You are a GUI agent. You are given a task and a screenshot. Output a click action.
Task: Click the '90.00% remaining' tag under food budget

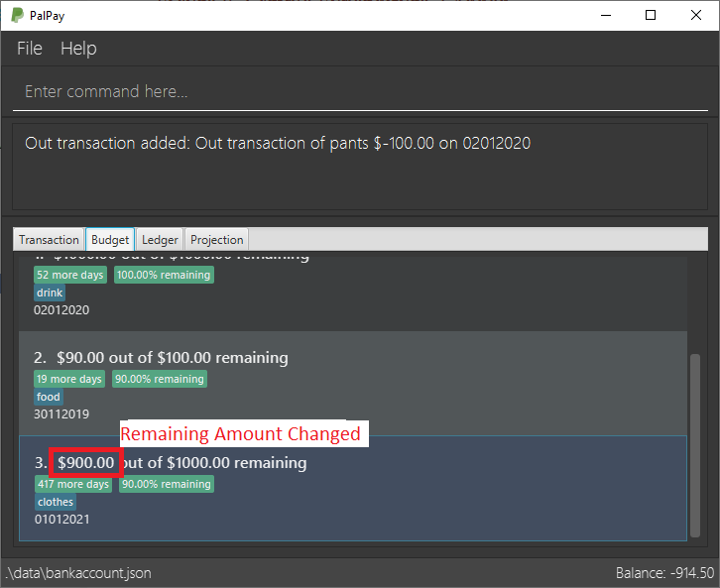click(160, 379)
